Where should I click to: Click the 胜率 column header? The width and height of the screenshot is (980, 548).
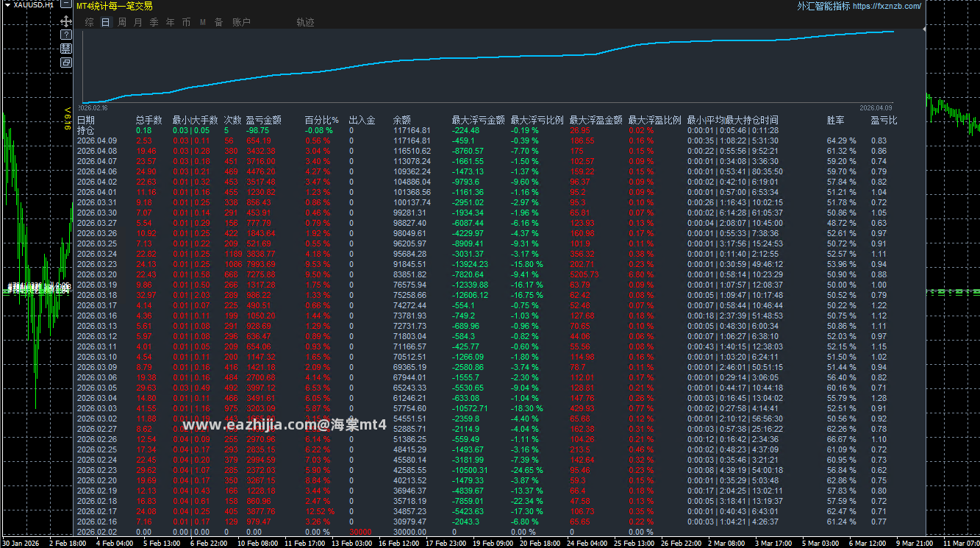tap(836, 121)
